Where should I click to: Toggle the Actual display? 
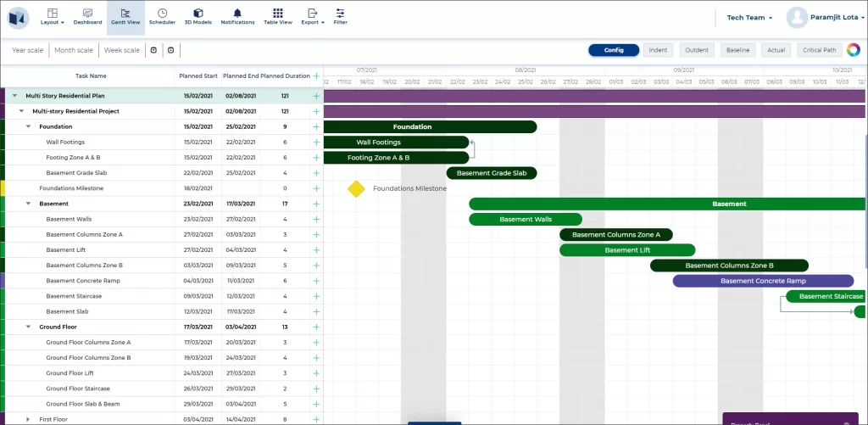pyautogui.click(x=776, y=50)
